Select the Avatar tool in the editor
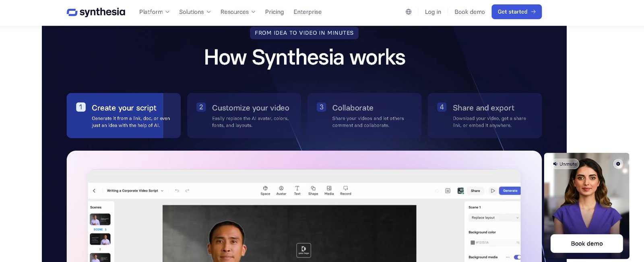644x262 pixels. (x=281, y=190)
